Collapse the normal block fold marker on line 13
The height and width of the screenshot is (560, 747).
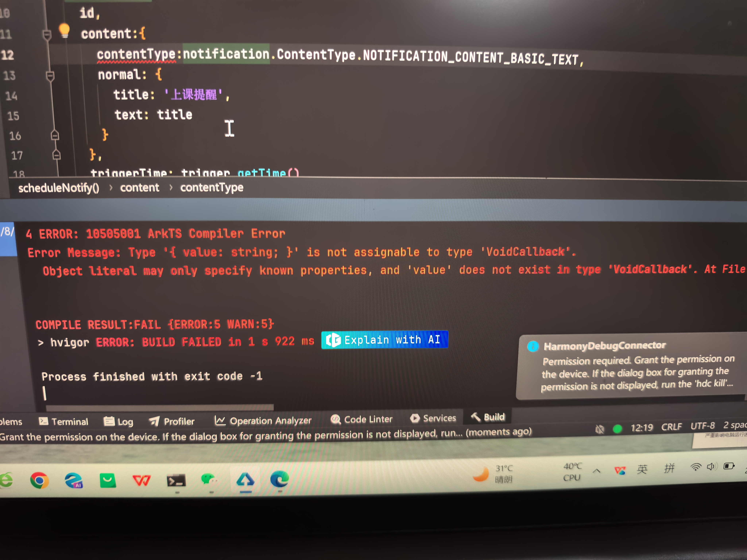pos(50,76)
